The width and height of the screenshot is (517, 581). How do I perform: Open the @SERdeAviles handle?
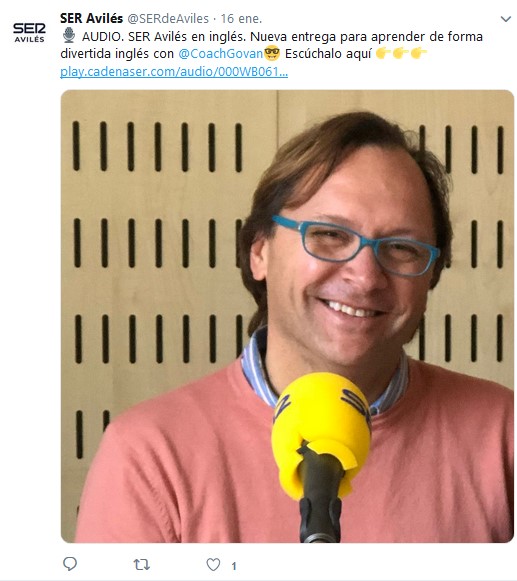(168, 19)
